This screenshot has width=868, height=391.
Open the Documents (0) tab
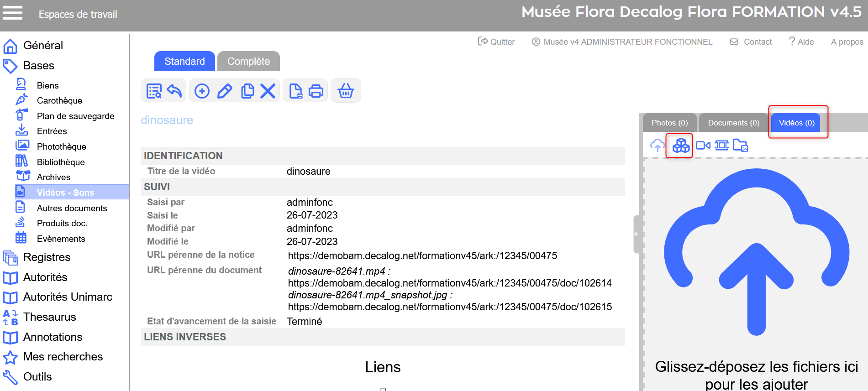733,123
